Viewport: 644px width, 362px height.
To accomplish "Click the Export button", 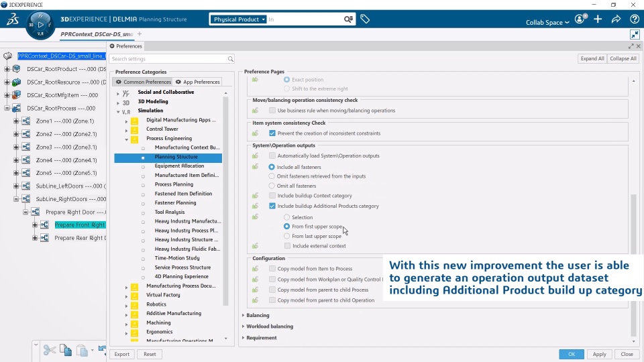I will 121,354.
